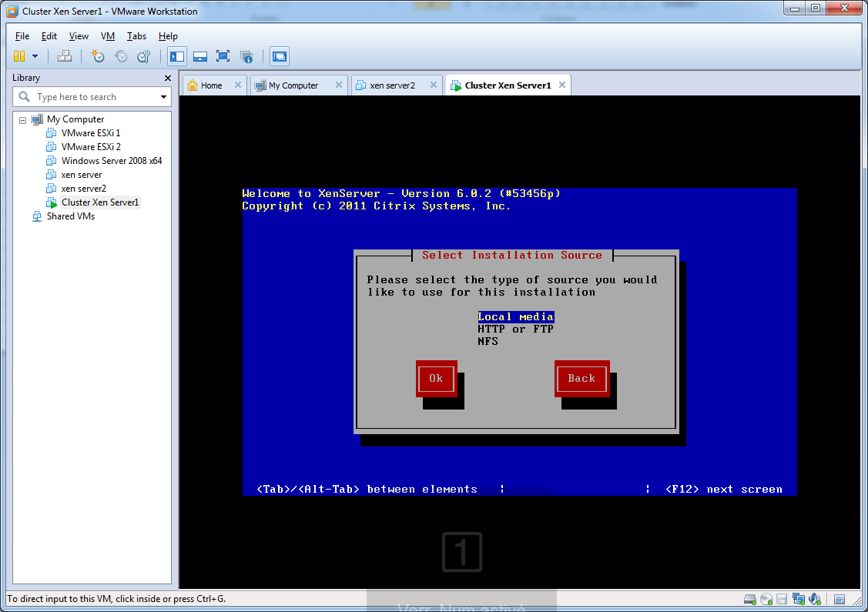Open the Snapshot Manager wrench icon

click(143, 56)
